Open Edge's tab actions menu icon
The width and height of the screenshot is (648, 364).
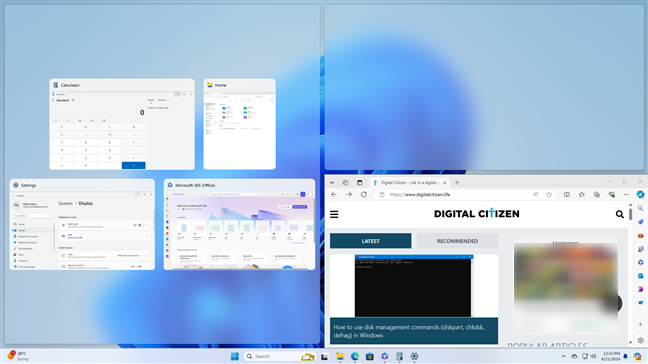pyautogui.click(x=360, y=183)
